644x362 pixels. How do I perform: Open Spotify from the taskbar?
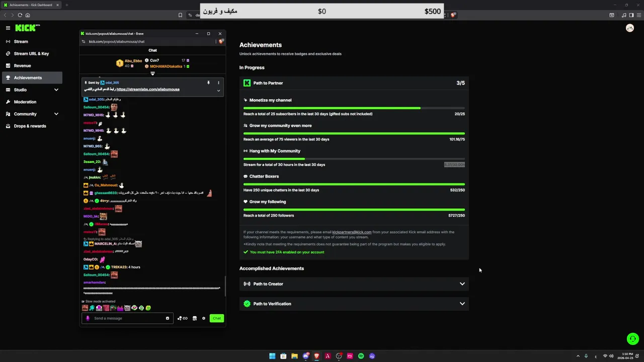click(x=361, y=356)
